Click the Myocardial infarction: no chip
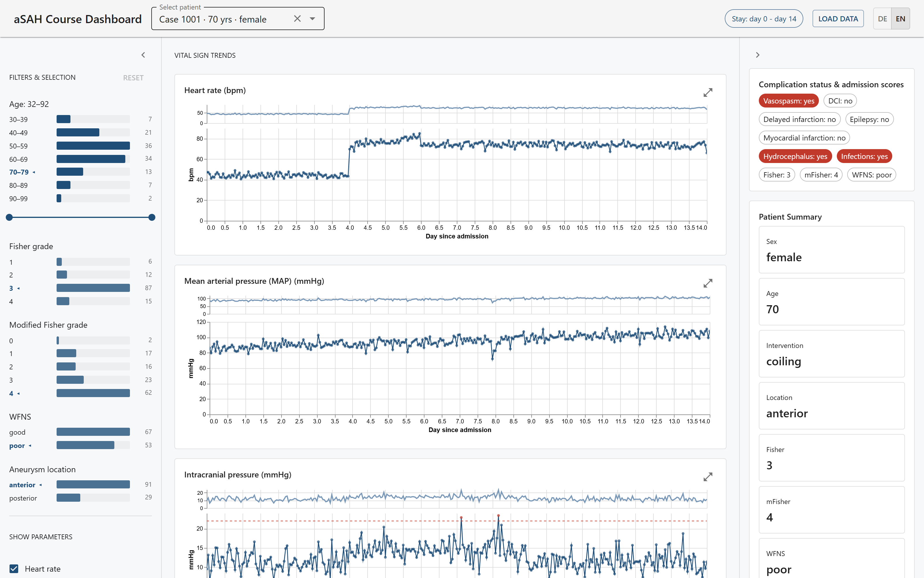 (x=804, y=138)
